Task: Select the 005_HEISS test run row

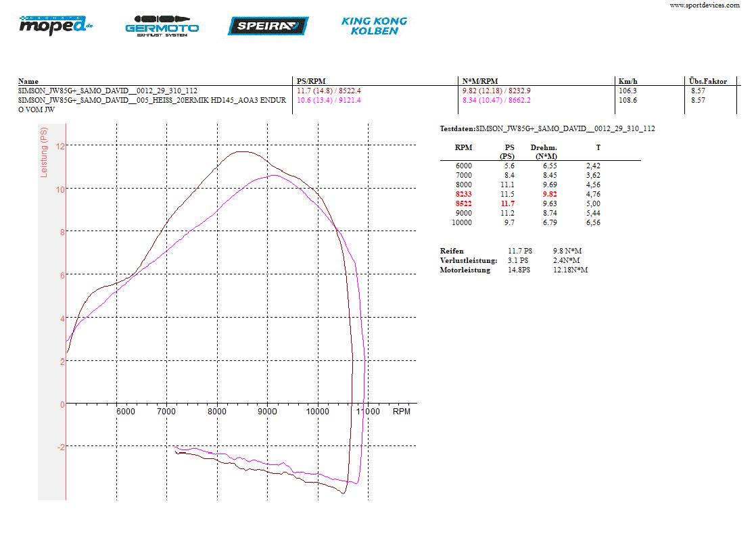Action: coord(152,101)
